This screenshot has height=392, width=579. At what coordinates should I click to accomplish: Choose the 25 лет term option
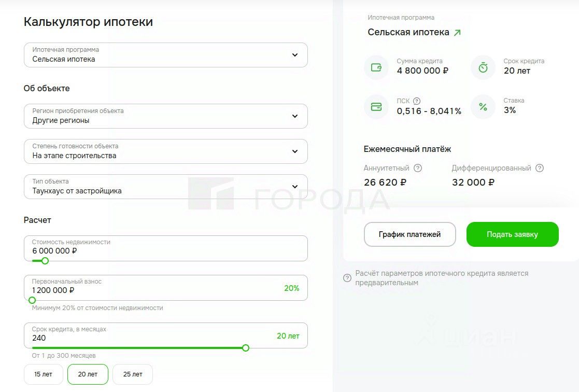pos(133,374)
